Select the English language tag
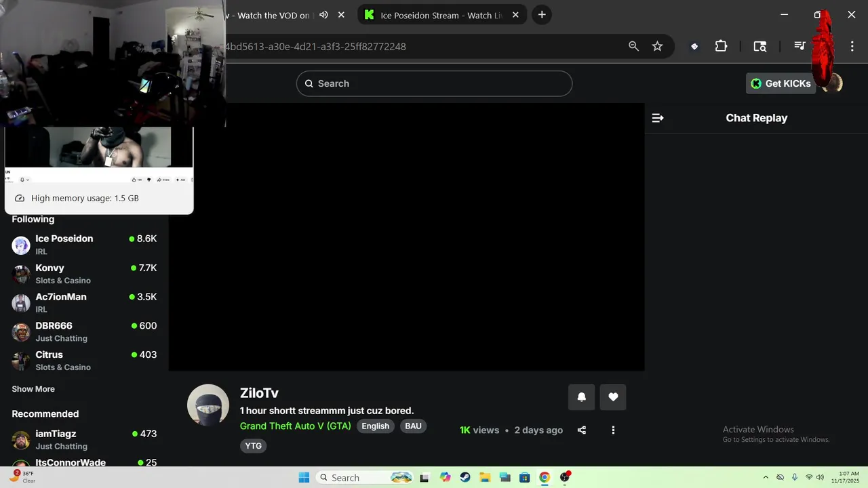 [375, 426]
